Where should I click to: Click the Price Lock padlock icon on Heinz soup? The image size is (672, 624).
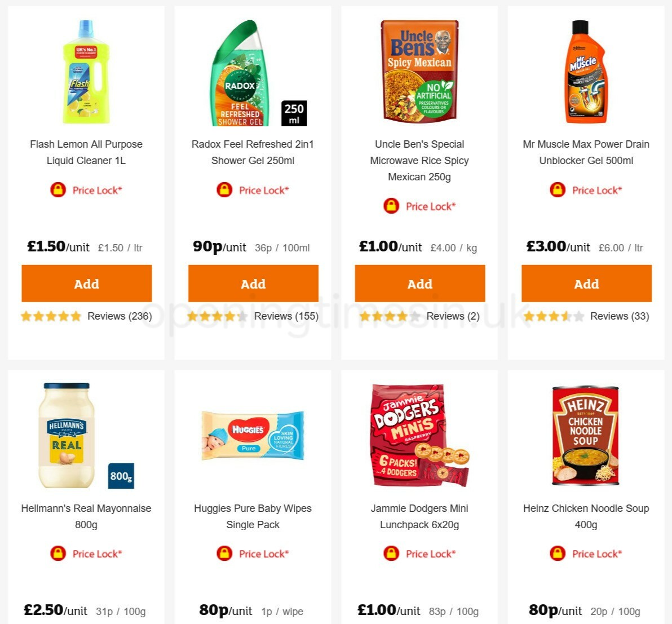[x=558, y=554]
